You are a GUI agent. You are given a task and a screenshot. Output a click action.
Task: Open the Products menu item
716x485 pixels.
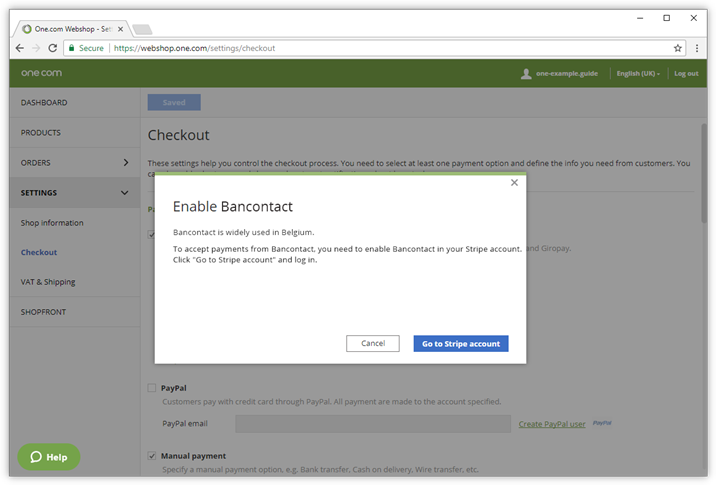coord(75,133)
